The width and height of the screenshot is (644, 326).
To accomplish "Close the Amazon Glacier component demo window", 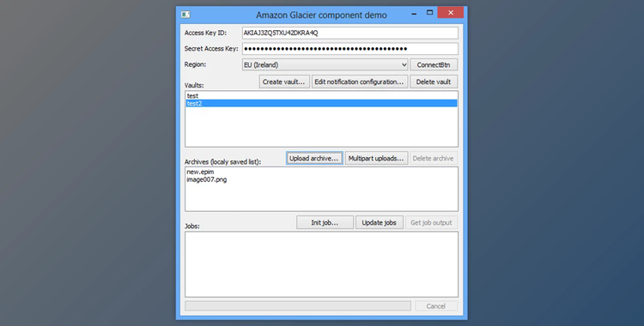I will click(x=451, y=13).
